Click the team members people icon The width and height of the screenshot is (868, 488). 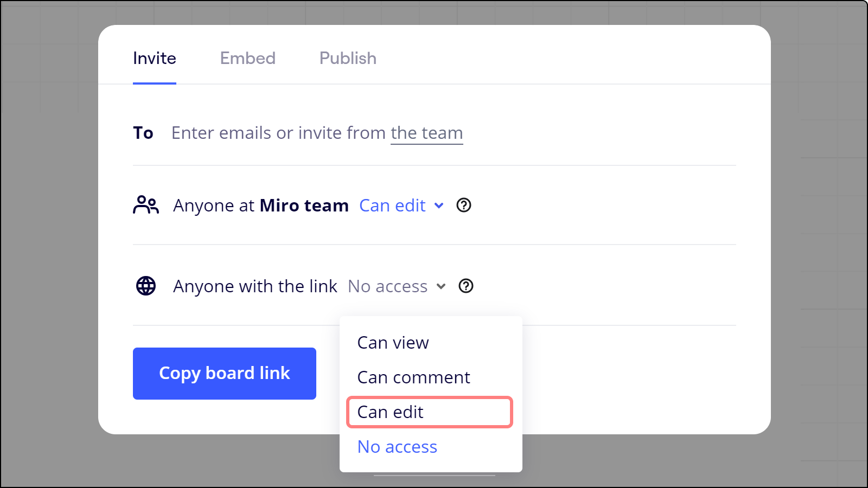145,206
